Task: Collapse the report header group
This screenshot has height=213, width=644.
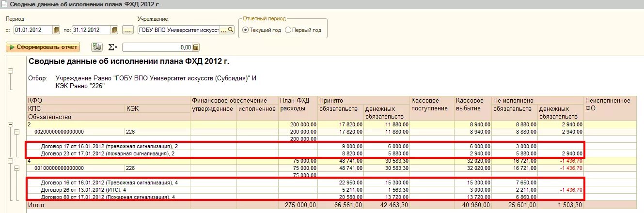Action: click(10, 71)
